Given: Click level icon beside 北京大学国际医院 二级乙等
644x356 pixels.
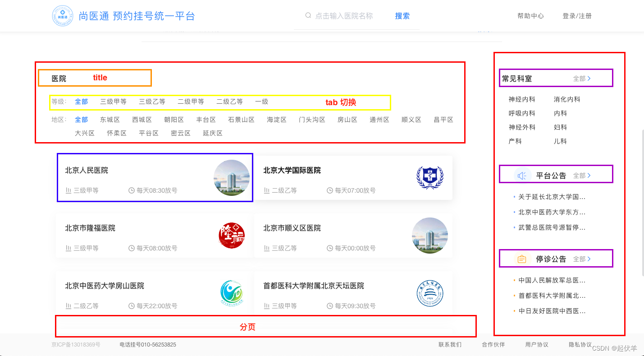Looking at the screenshot, I should point(267,190).
